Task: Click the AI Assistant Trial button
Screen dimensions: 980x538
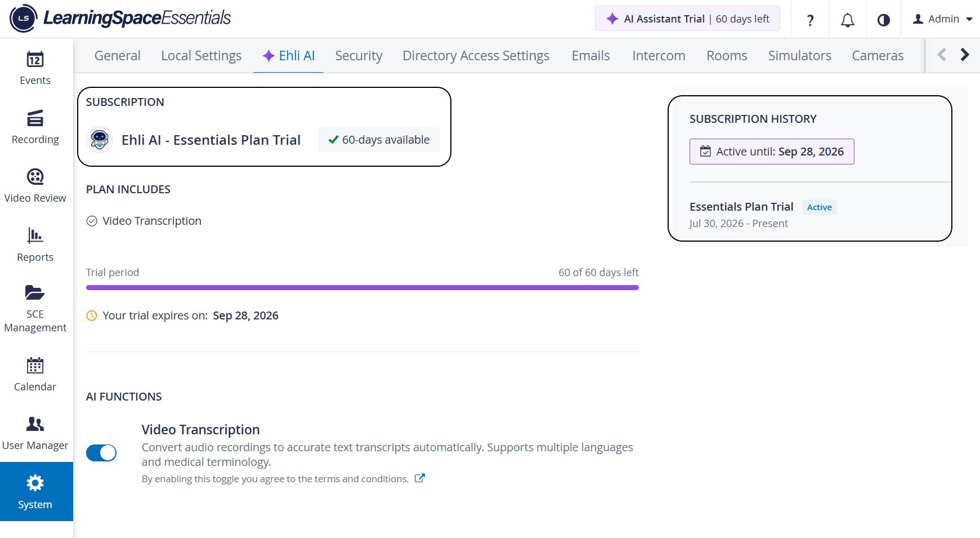Action: click(687, 19)
